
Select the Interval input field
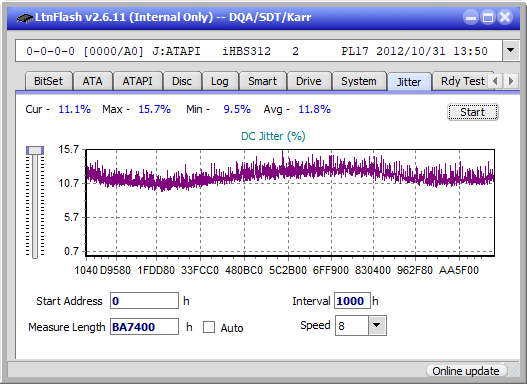352,301
